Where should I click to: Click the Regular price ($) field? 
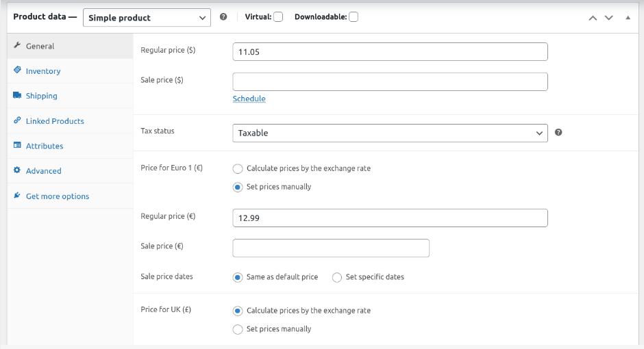390,52
